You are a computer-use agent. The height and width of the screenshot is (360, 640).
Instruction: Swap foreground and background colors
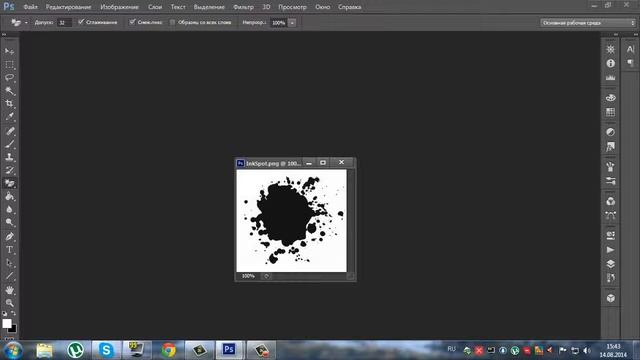pyautogui.click(x=13, y=313)
